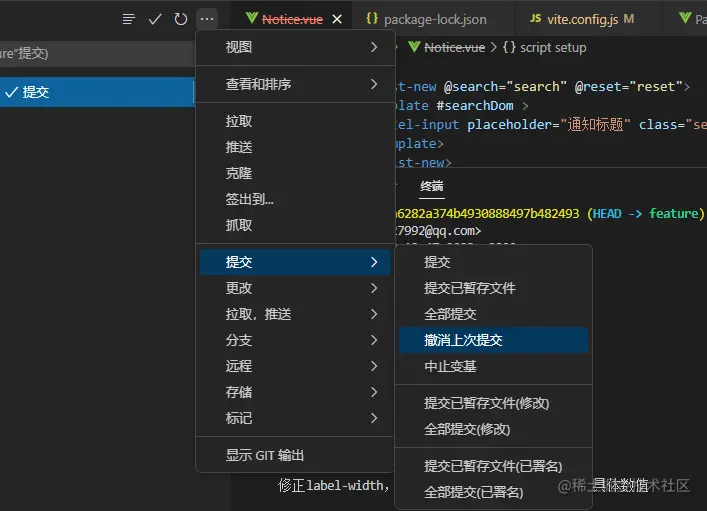The image size is (707, 511).
Task: Select 提交 in the commit submenu
Action: (x=493, y=262)
